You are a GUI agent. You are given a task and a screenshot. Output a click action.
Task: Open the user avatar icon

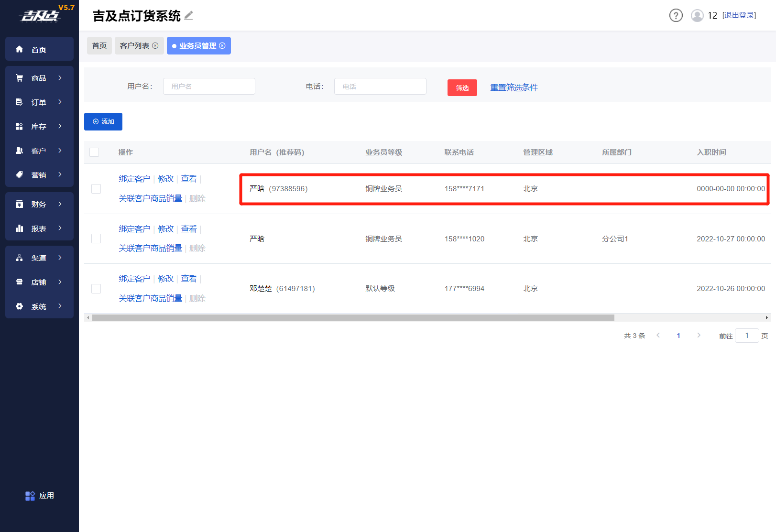click(697, 16)
